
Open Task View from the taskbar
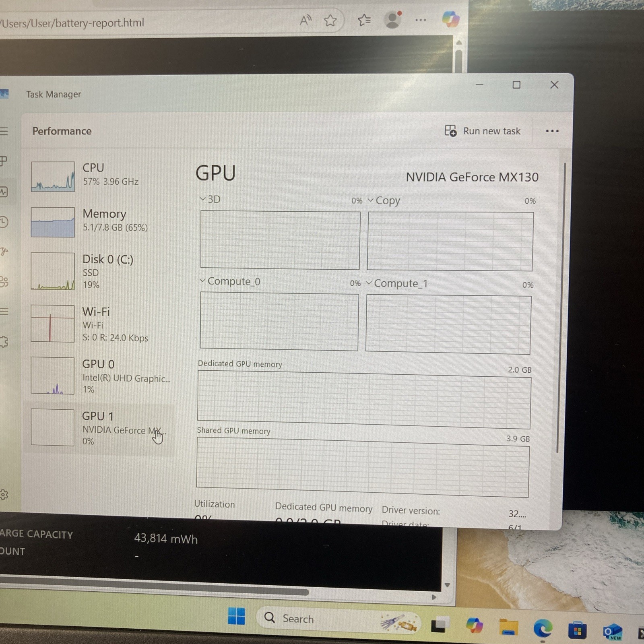coord(439,624)
